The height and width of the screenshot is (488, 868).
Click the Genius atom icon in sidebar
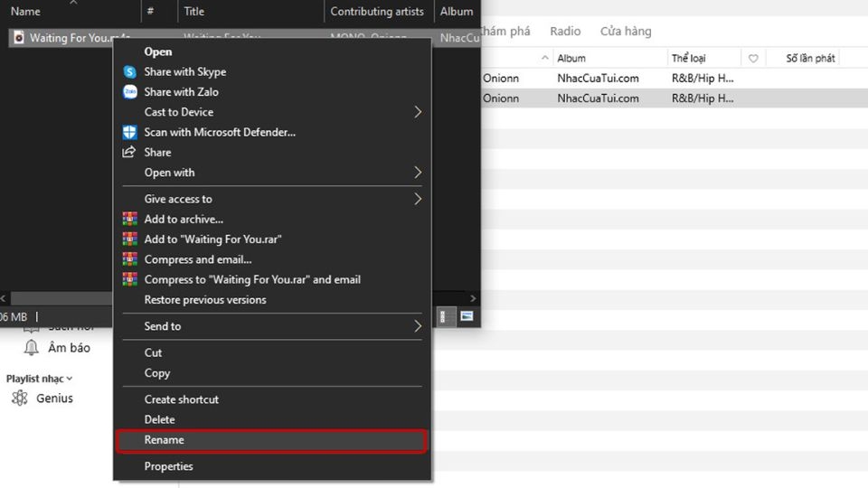tap(20, 398)
